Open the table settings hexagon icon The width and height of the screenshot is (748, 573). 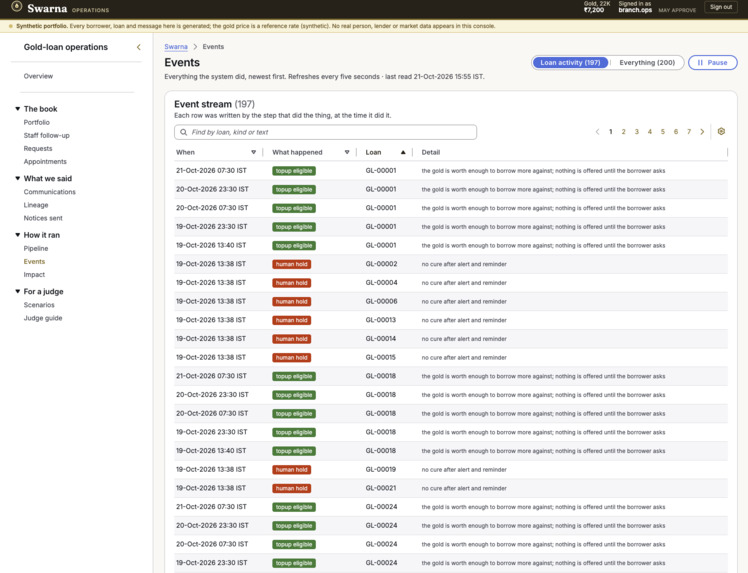[721, 131]
